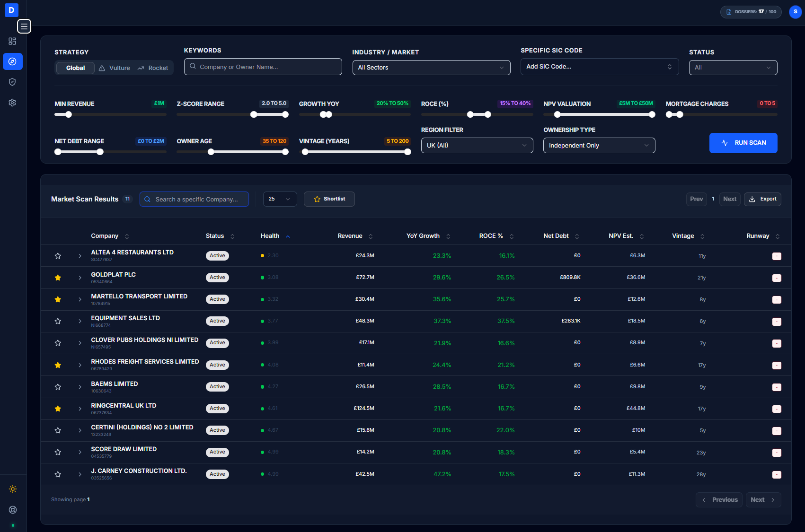Open the dashboard grid icon in sidebar
This screenshot has height=532, width=805.
coord(12,41)
